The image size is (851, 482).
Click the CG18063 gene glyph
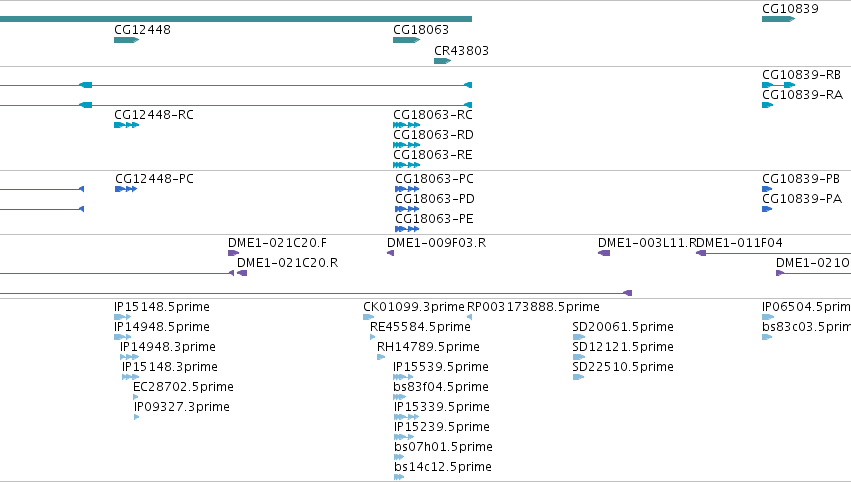coord(407,40)
